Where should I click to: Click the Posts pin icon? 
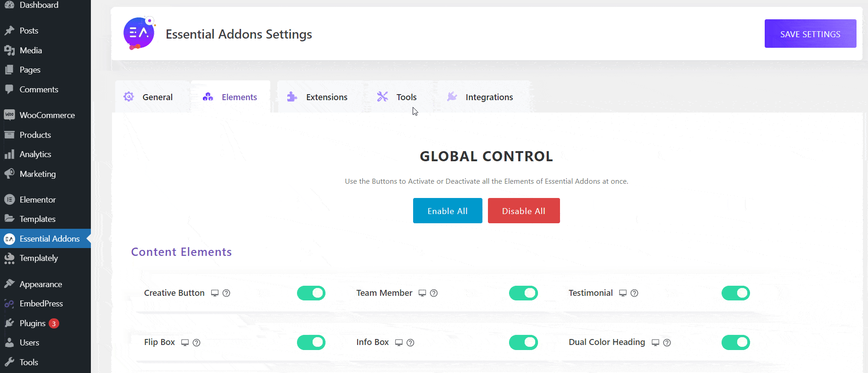tap(9, 31)
